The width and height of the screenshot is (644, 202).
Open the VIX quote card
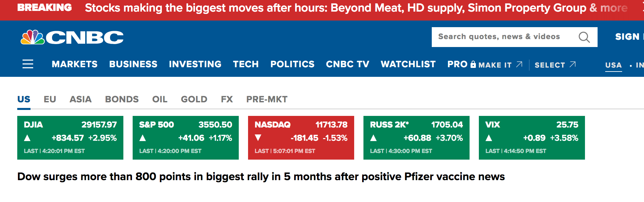[532, 137]
